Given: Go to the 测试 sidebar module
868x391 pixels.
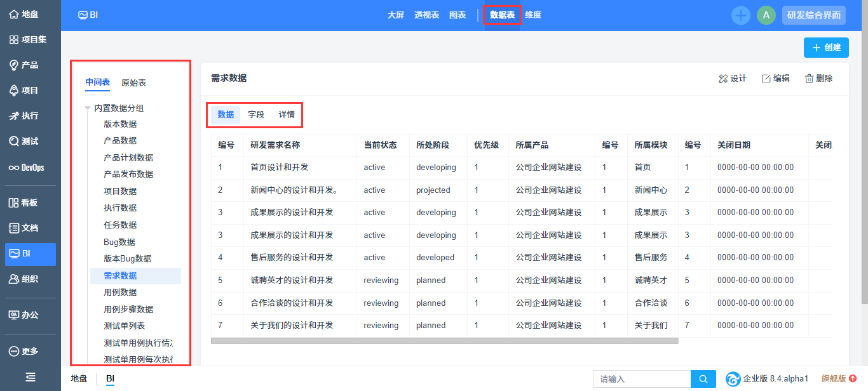Looking at the screenshot, I should [24, 141].
